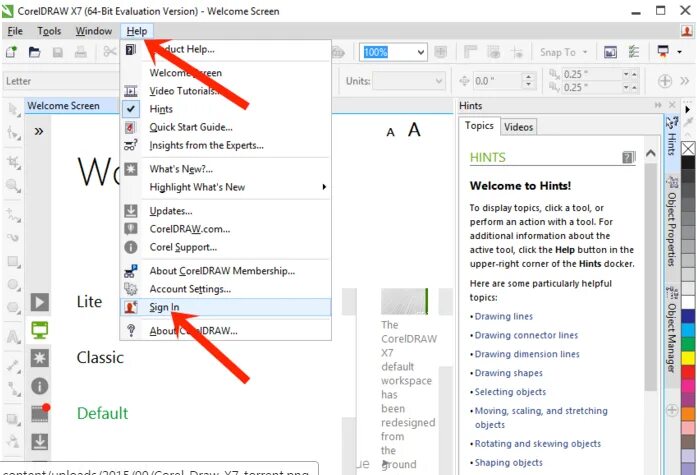697x475 pixels.
Task: Select the Shape tool in the toolbox
Action: (13, 132)
